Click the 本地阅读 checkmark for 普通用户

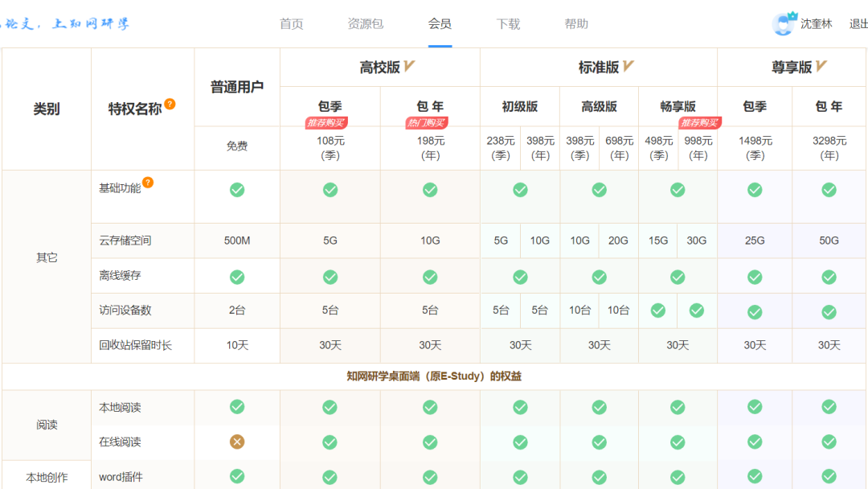(237, 407)
